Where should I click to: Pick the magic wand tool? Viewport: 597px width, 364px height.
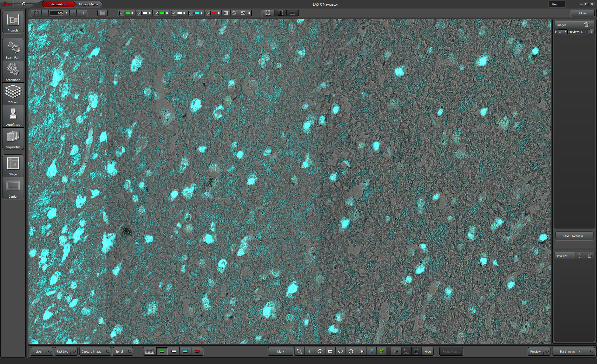coord(361,351)
